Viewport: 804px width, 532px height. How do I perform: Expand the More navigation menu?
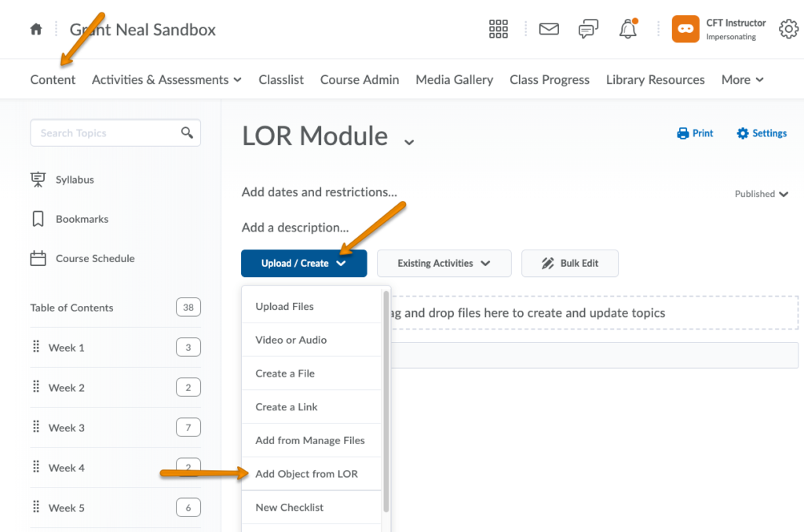(742, 79)
